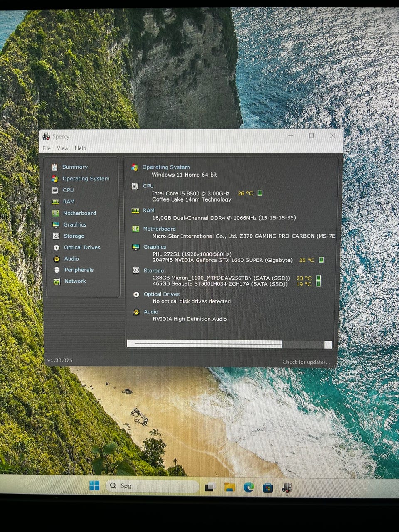Open Task View on the taskbar
Viewport: 399px width, 532px height.
click(x=210, y=487)
